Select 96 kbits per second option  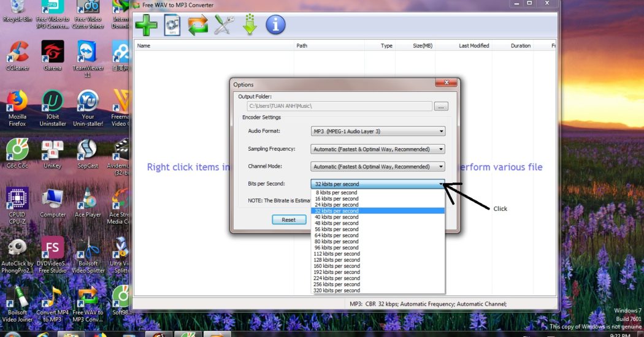click(378, 248)
